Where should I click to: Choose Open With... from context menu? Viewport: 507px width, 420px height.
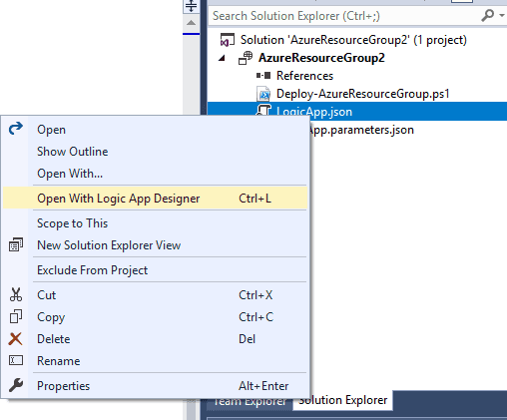click(155, 174)
